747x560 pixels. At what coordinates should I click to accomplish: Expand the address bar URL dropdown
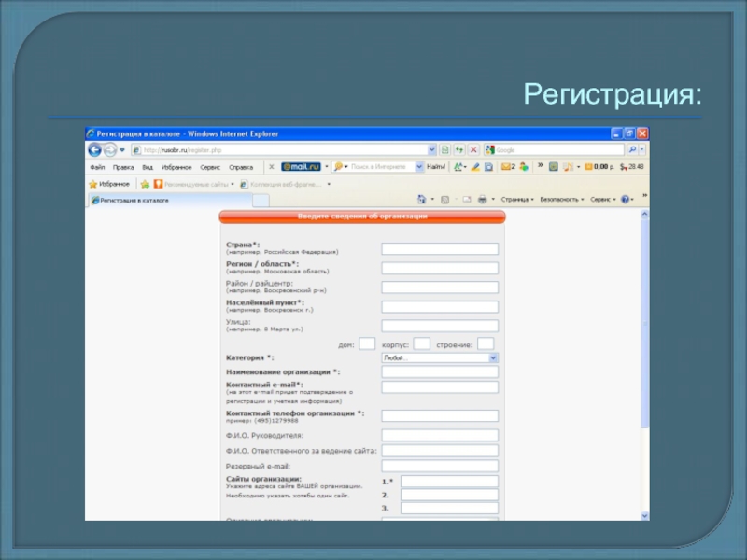(431, 149)
